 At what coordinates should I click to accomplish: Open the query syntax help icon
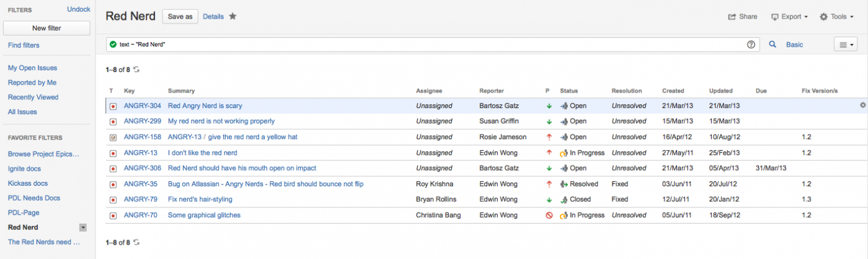tap(751, 45)
